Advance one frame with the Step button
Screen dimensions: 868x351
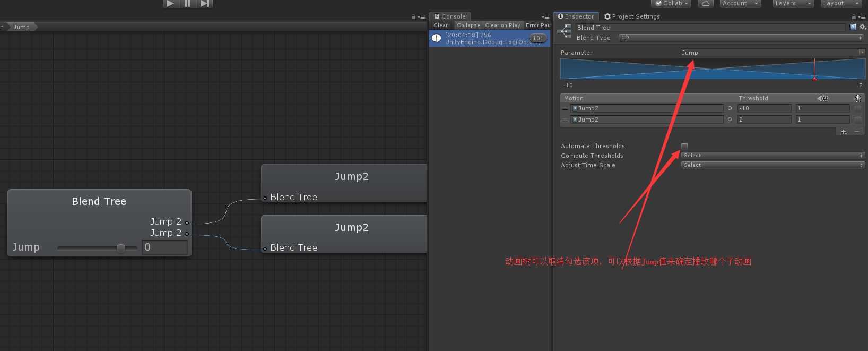click(204, 3)
